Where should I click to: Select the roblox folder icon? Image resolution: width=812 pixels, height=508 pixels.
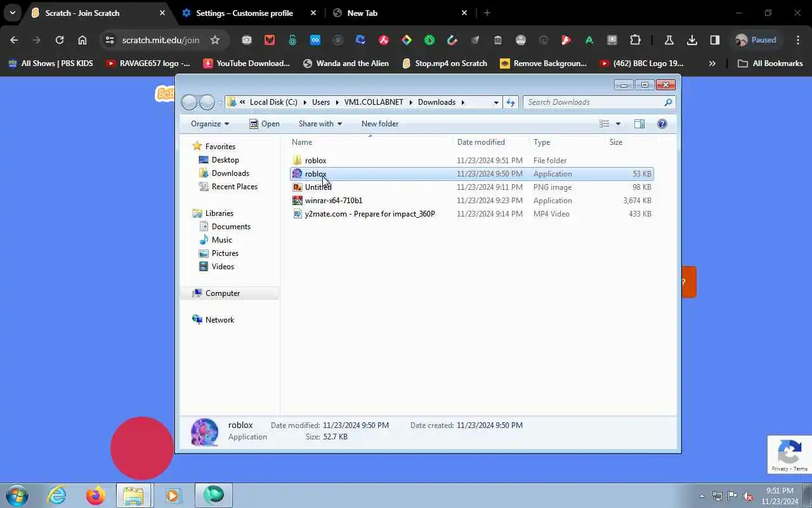[298, 161]
